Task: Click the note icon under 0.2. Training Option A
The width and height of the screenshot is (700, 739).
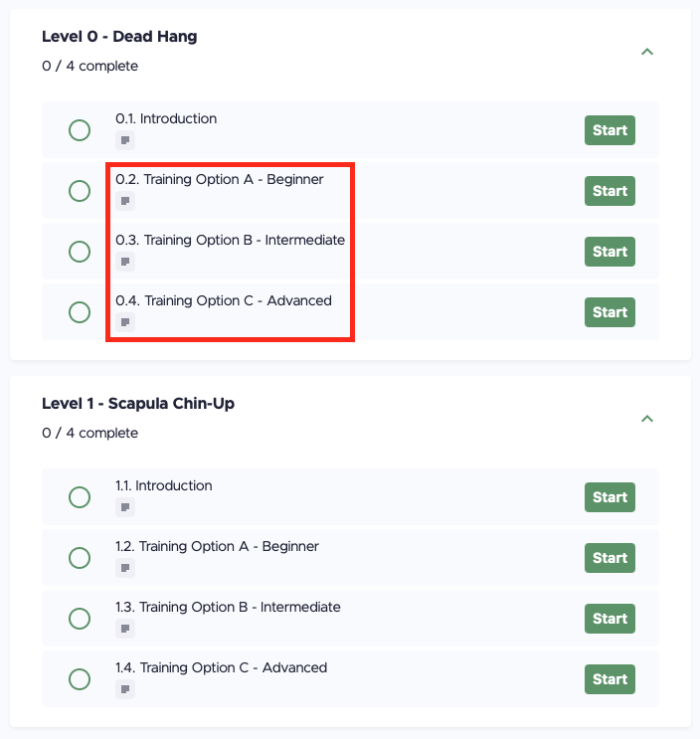Action: (125, 201)
